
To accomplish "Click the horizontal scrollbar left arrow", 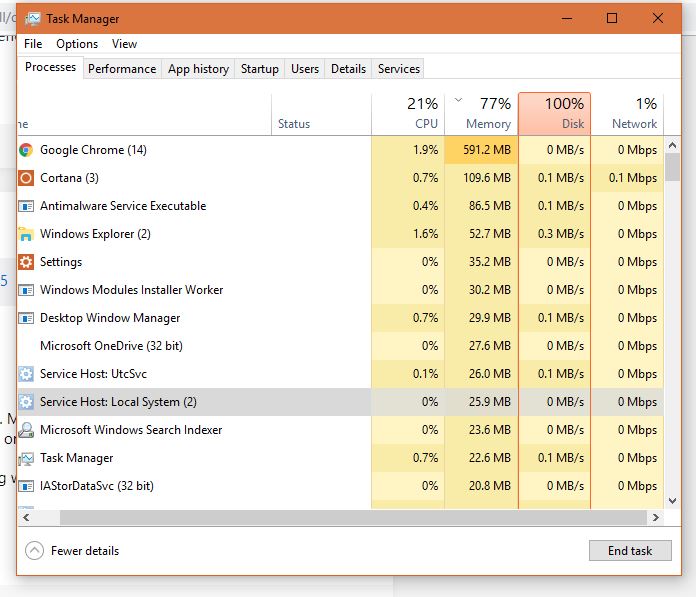I will click(26, 518).
